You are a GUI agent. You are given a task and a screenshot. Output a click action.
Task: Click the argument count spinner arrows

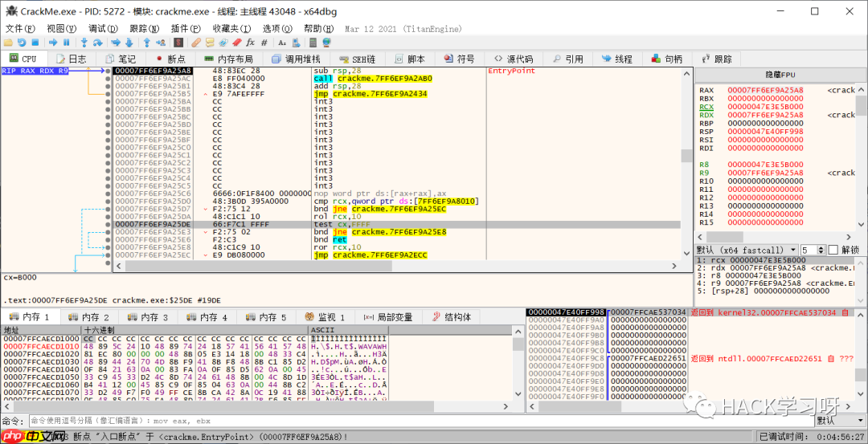point(820,250)
